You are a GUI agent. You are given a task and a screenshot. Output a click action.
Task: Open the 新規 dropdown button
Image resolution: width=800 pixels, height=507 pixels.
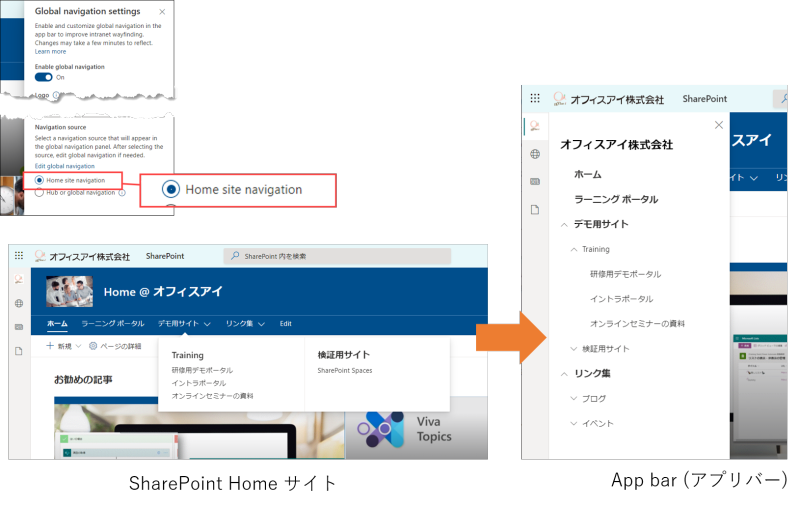pos(64,346)
